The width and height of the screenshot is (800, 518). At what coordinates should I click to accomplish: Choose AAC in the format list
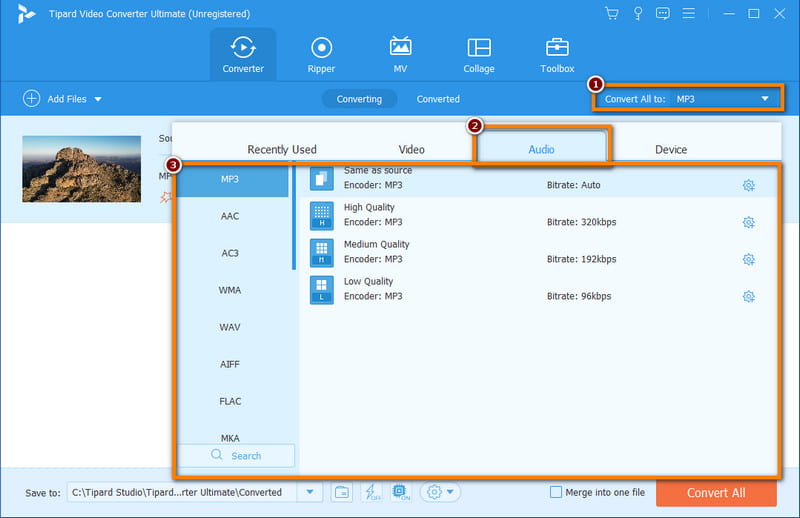point(230,216)
